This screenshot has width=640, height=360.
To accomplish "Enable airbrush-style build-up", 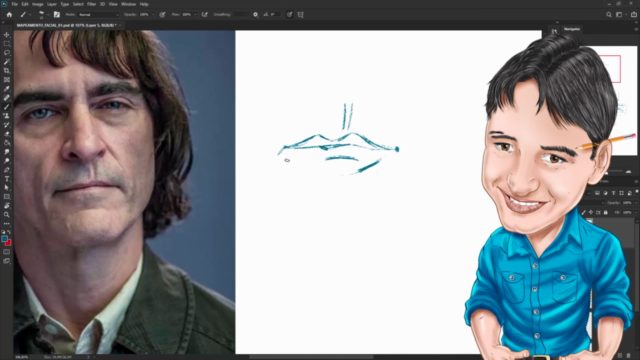I will 205,15.
